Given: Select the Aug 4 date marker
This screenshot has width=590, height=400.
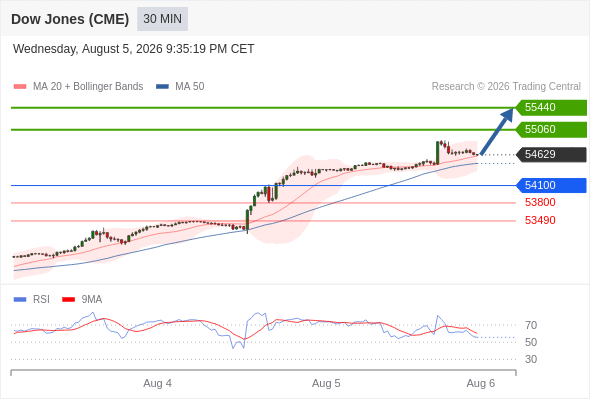Looking at the screenshot, I should point(157,383).
